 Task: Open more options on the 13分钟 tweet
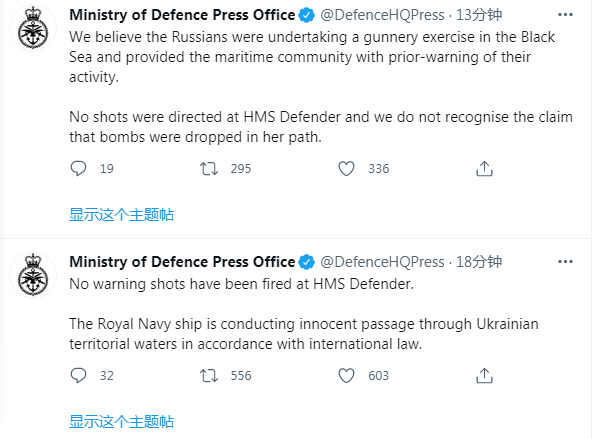(x=565, y=15)
